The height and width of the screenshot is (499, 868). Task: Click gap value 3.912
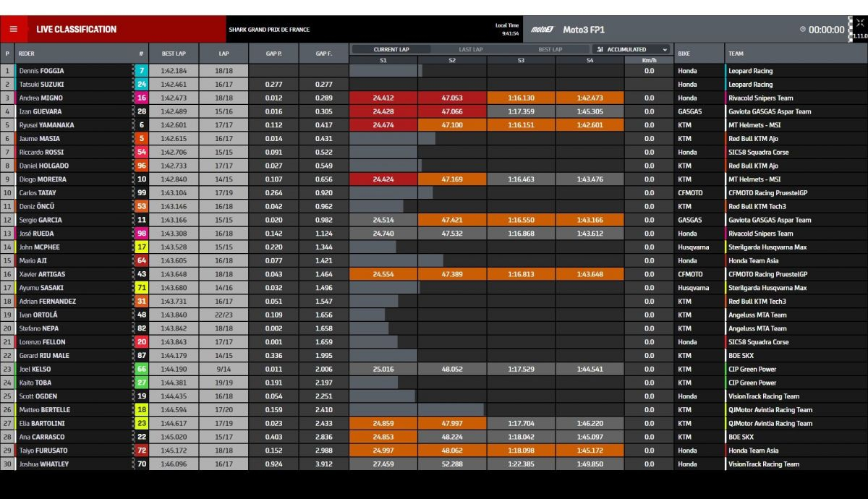[323, 464]
